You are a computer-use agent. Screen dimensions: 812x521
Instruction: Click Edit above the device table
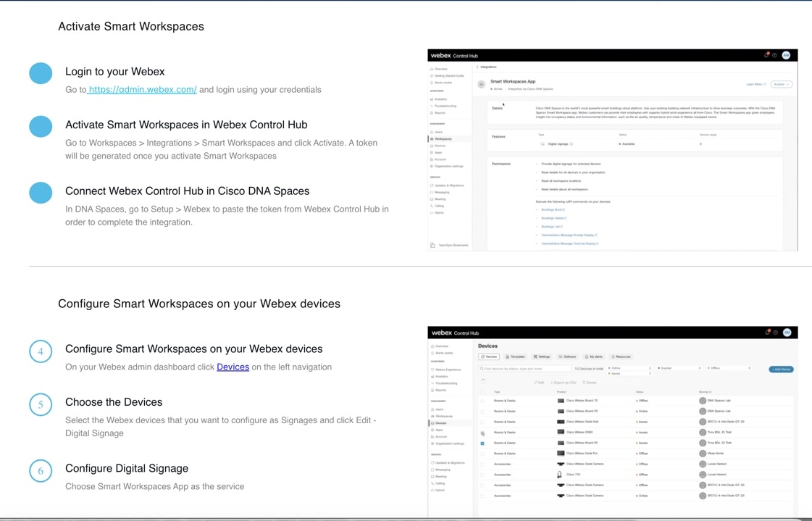tap(539, 383)
